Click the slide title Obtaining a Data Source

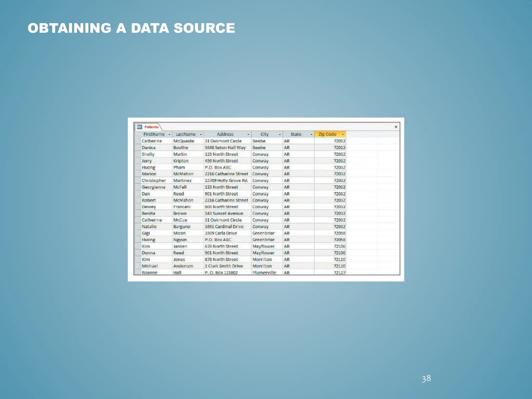click(131, 28)
